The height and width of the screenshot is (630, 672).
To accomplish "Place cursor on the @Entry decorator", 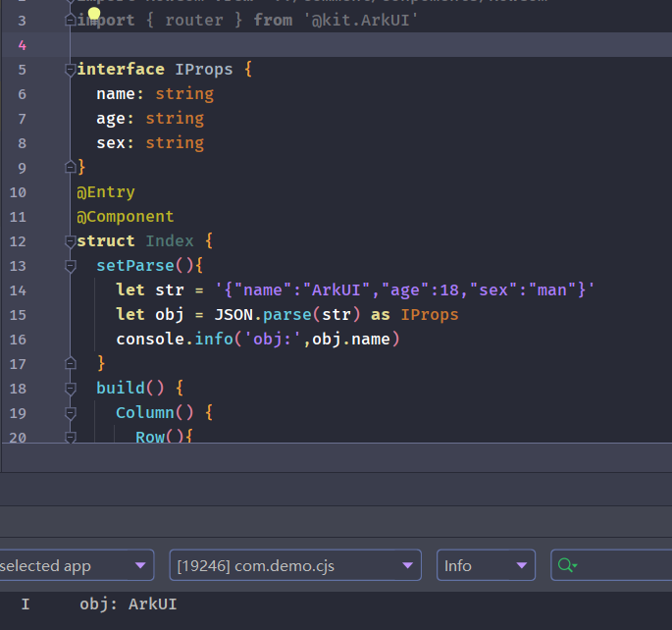I will 106,192.
